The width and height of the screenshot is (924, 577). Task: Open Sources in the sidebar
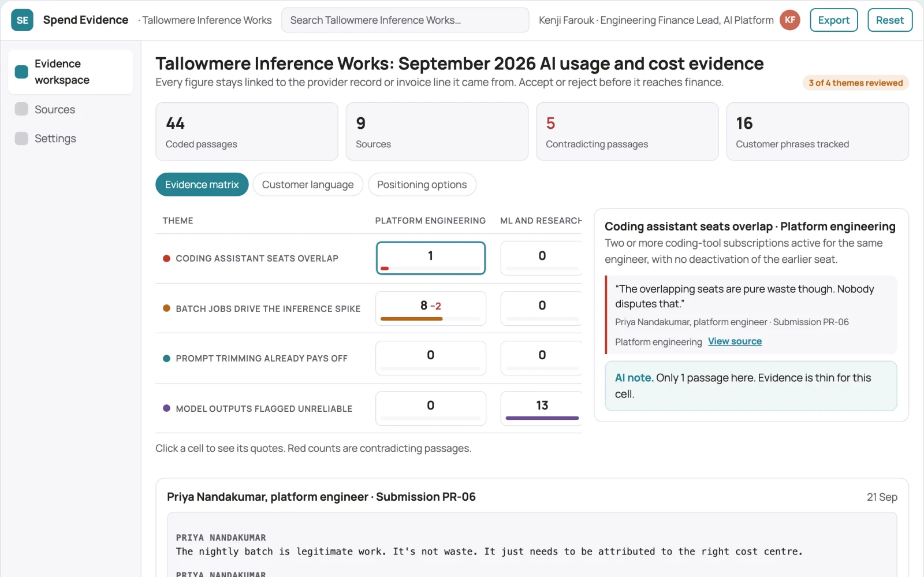(70, 109)
